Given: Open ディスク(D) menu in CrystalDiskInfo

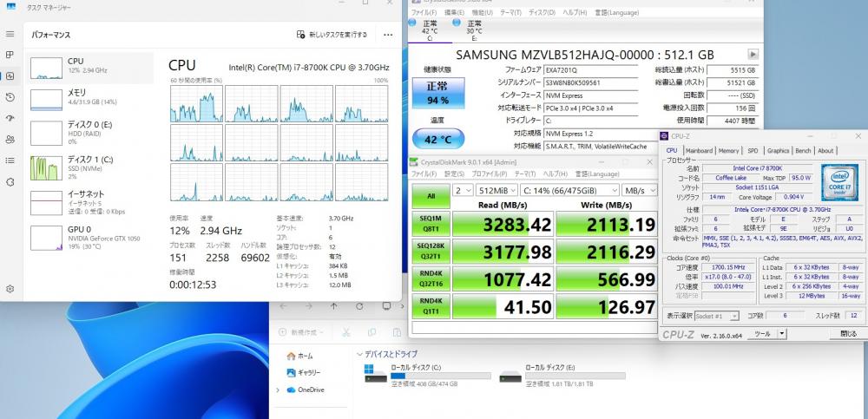Looking at the screenshot, I should click(542, 12).
